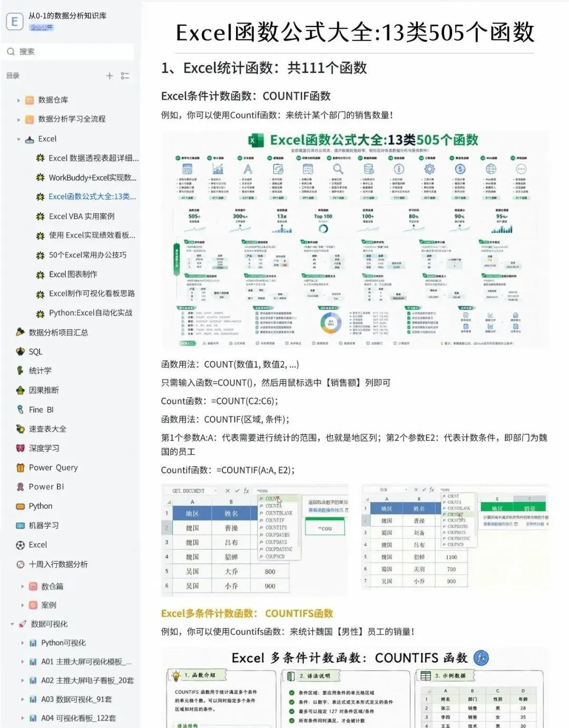Viewport: 569px width, 728px height.
Task: Add new page with plus icon
Action: tap(110, 76)
